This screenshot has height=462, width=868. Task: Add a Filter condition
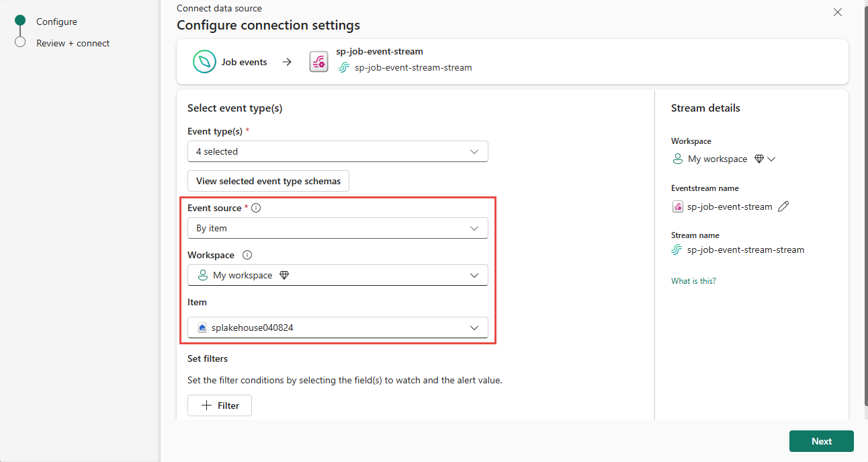[x=220, y=406]
